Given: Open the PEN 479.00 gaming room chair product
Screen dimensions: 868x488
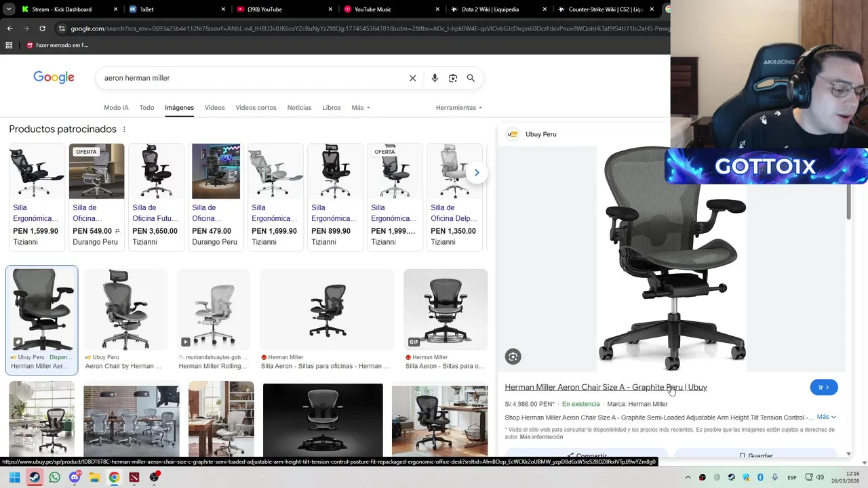Looking at the screenshot, I should coord(216,197).
